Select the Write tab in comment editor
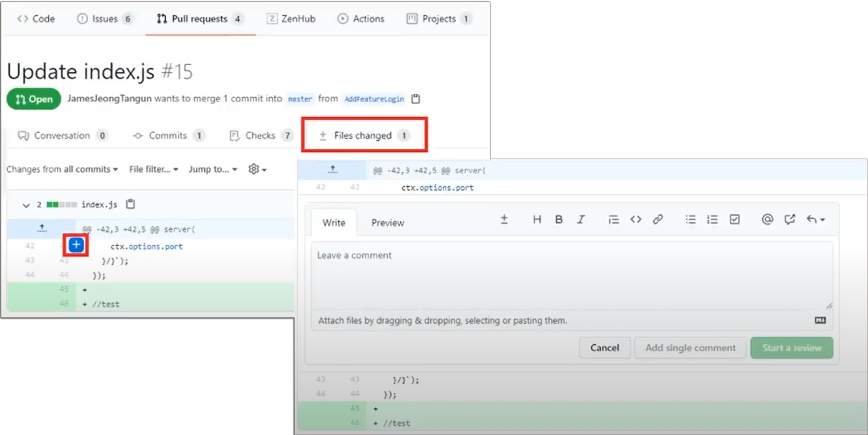The width and height of the screenshot is (868, 435). click(x=334, y=222)
